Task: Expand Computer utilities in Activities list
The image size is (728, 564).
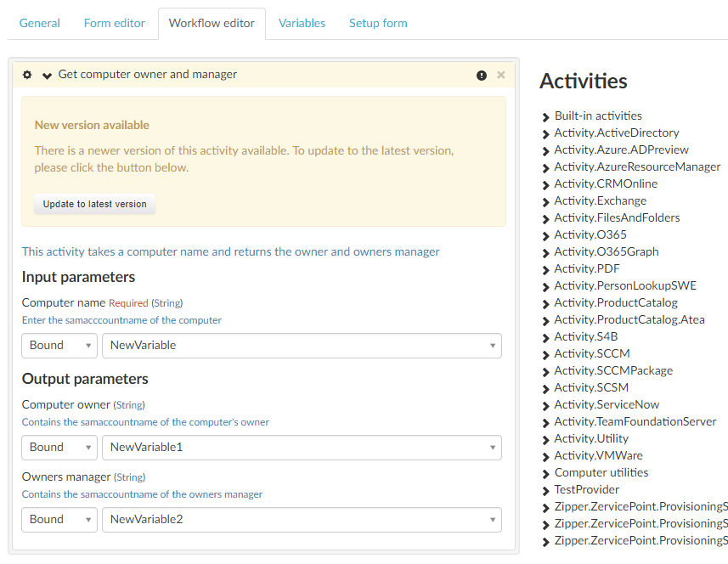Action: 601,472
